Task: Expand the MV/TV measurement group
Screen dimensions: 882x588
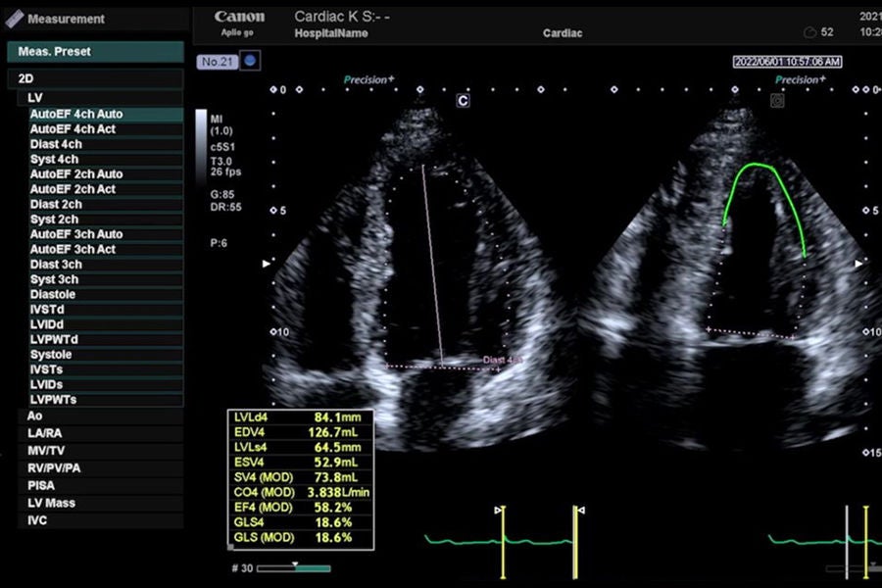Action: coord(101,451)
